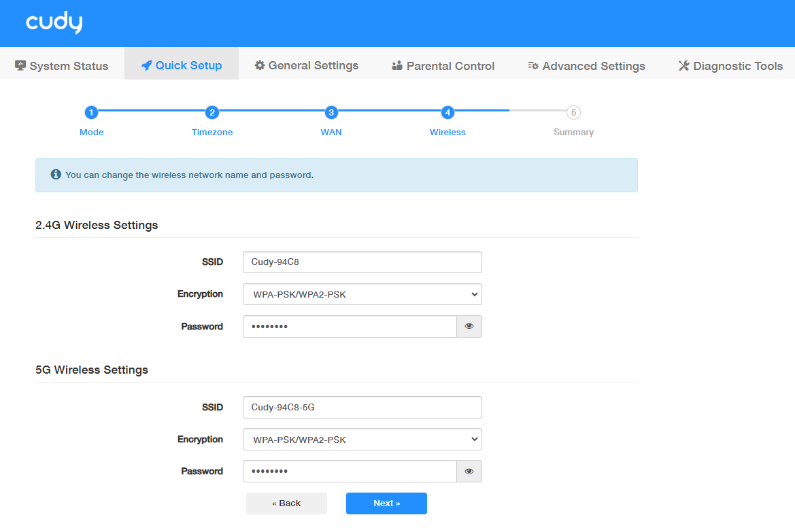The height and width of the screenshot is (532, 795).
Task: Click the Parental Control people icon
Action: click(x=397, y=66)
